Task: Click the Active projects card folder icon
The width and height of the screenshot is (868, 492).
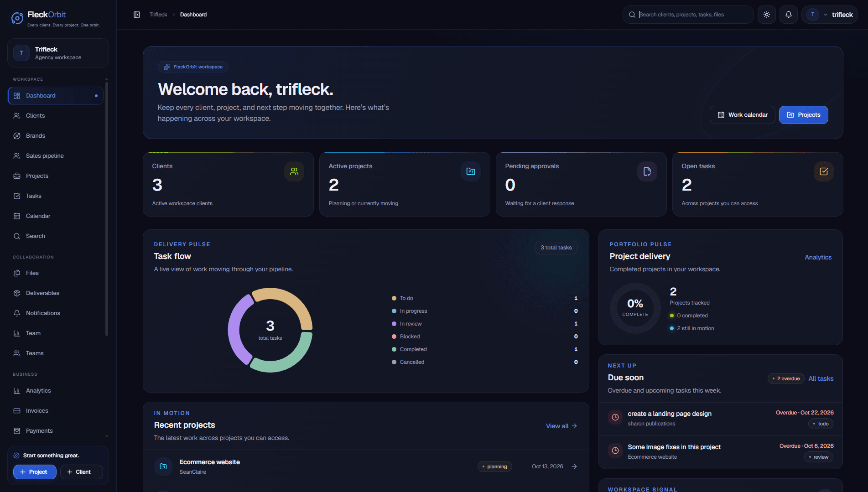Action: point(471,171)
